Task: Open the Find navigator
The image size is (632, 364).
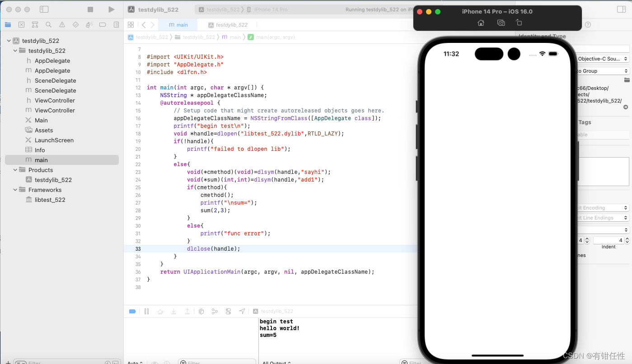Action: point(48,24)
